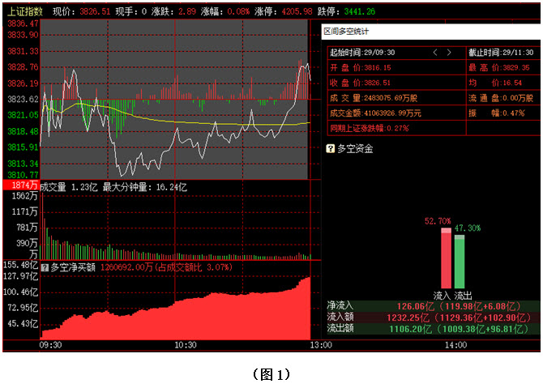Click the green 流出 outflow bar
This screenshot has height=392, width=543.
click(460, 262)
